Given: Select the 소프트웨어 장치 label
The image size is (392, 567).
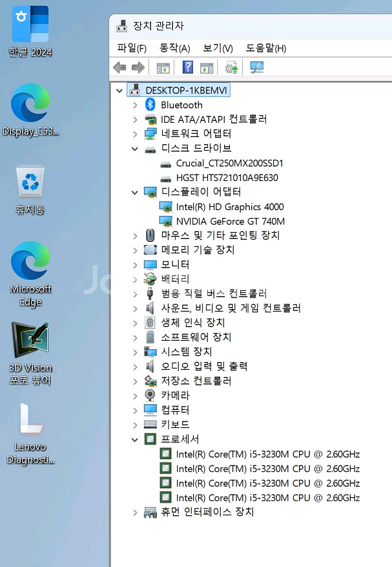Looking at the screenshot, I should [x=196, y=337].
